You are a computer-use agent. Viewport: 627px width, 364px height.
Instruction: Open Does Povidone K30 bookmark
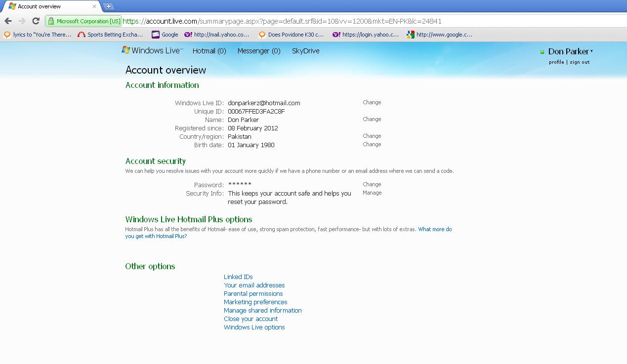(x=291, y=35)
